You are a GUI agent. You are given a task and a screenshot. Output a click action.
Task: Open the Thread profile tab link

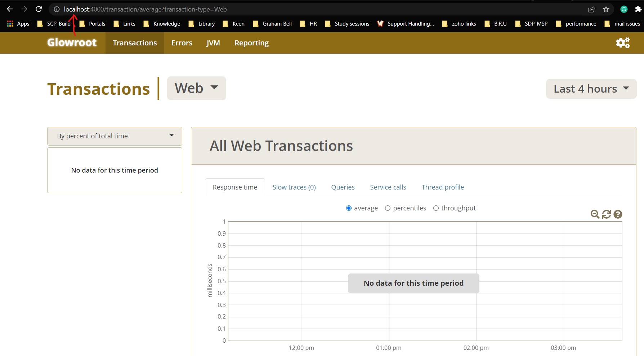[442, 187]
